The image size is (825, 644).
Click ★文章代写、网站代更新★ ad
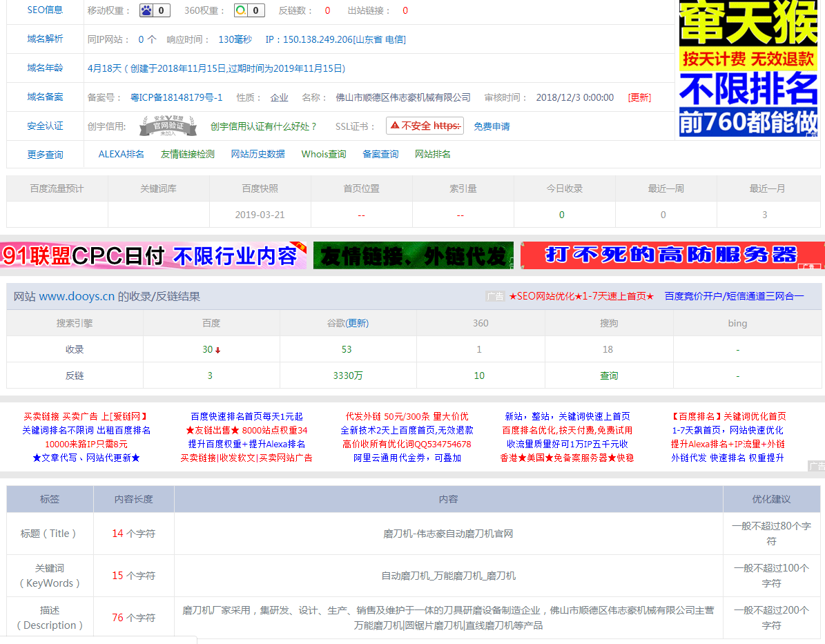point(86,458)
